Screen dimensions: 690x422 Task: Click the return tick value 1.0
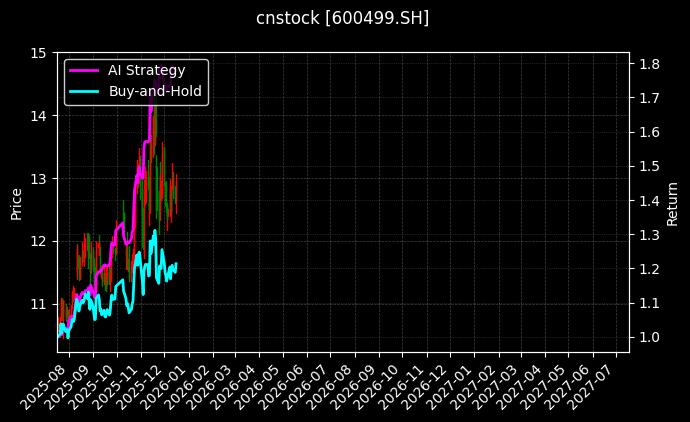point(650,338)
